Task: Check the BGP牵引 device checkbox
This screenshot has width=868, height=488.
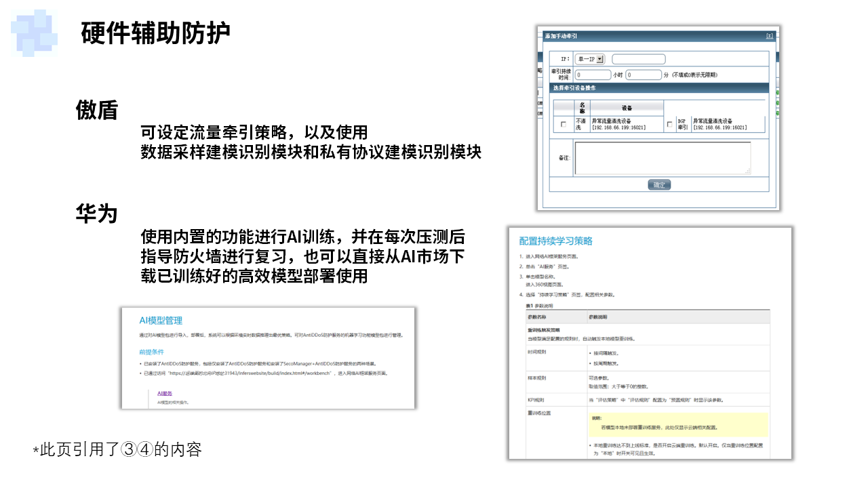Action: tap(670, 124)
